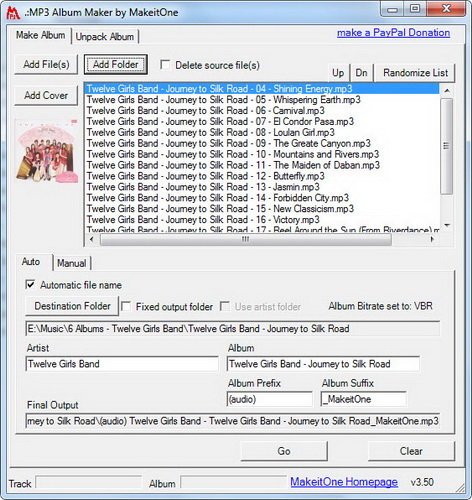Select track 09 - The Greate Canyon.mp3
The height and width of the screenshot is (500, 472).
[x=262, y=143]
